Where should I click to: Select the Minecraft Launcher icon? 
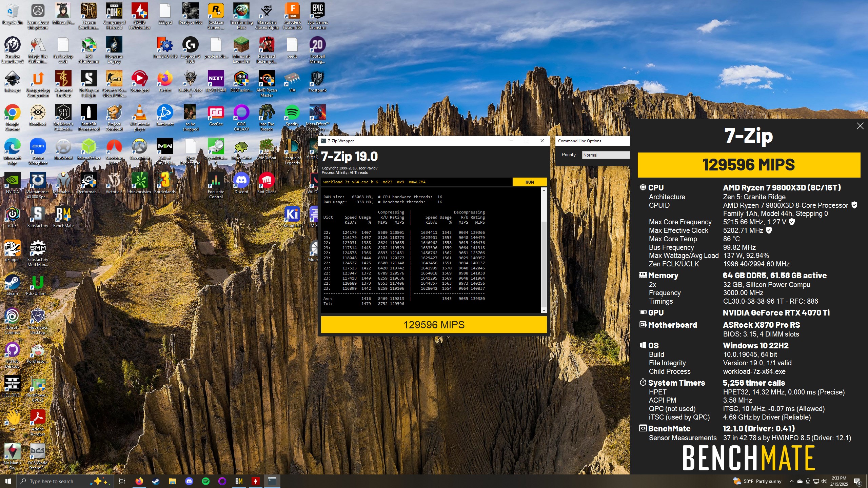point(241,50)
